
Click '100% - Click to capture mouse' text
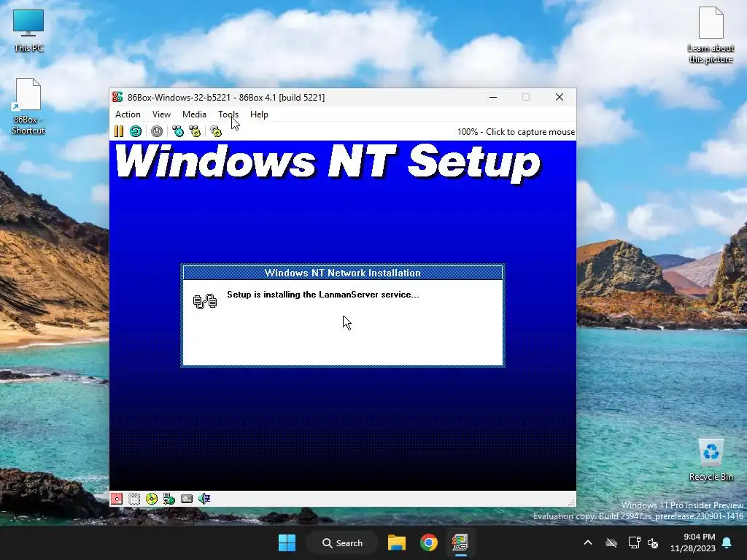coord(516,132)
